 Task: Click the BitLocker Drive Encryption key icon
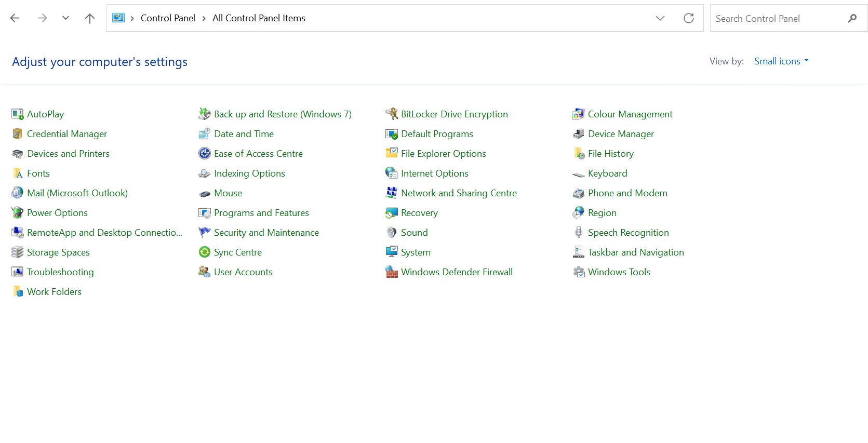tap(392, 114)
